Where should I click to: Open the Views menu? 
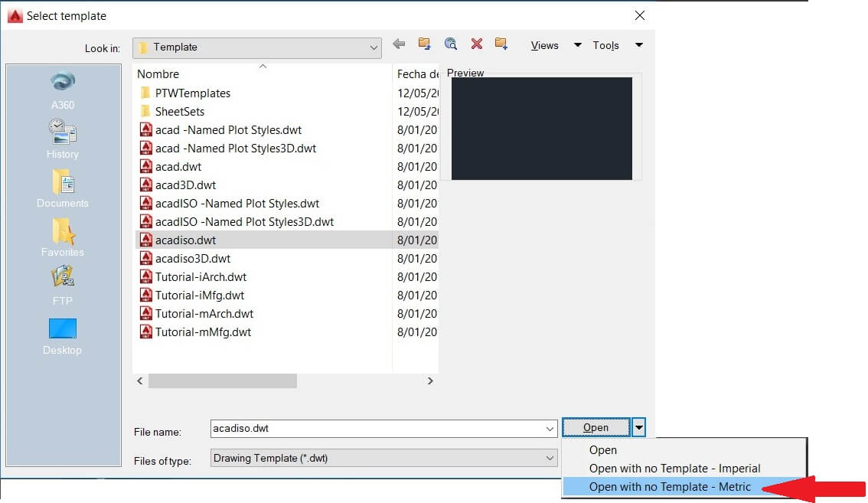coord(545,45)
